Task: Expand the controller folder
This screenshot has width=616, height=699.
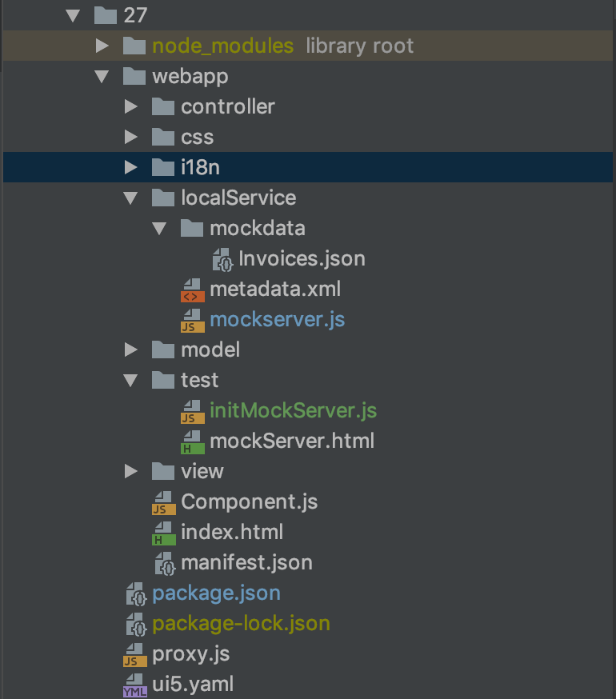Action: [130, 106]
